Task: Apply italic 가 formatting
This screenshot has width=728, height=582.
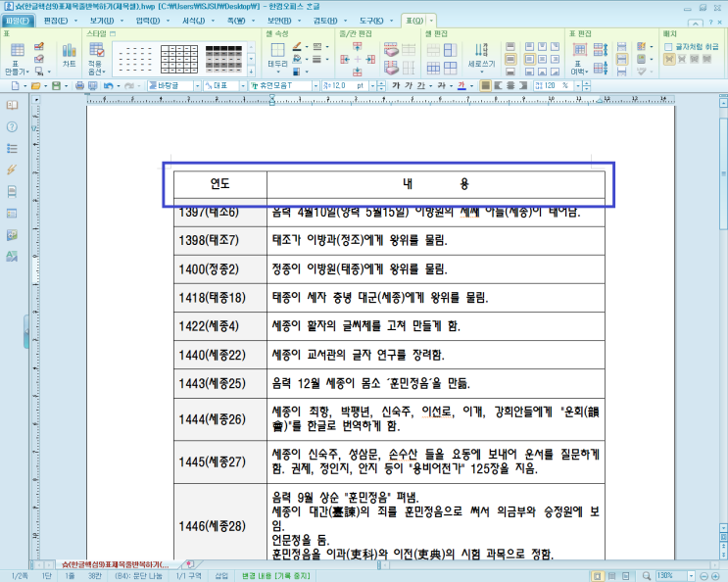Action: (409, 86)
